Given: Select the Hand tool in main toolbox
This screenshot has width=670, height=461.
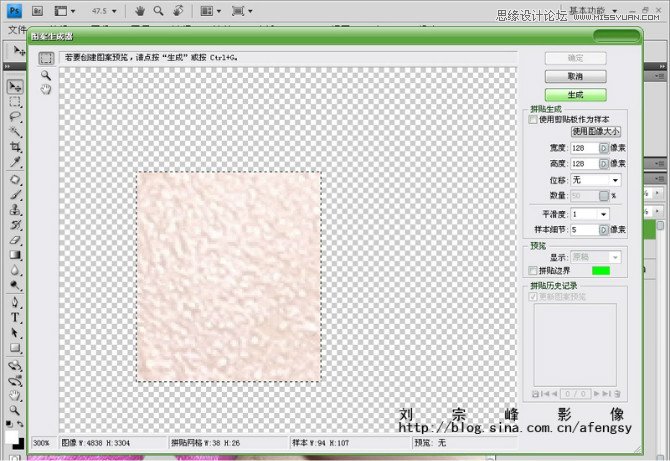Looking at the screenshot, I should click(15, 395).
